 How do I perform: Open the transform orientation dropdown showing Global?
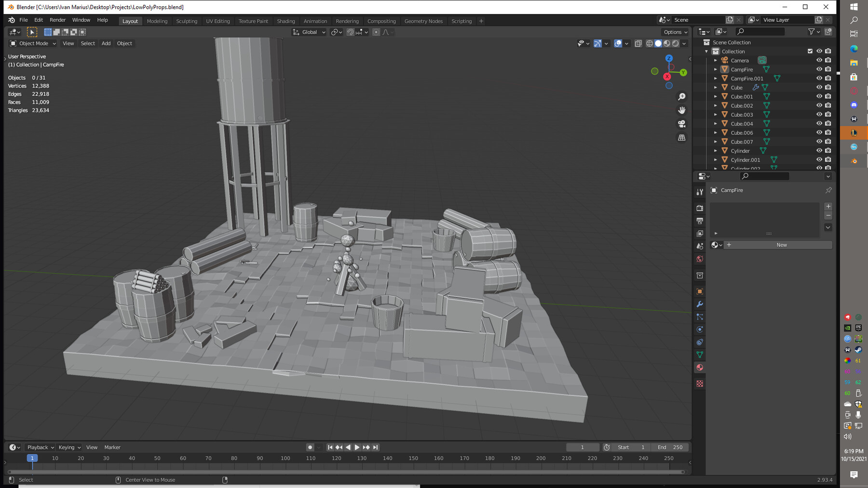(309, 32)
